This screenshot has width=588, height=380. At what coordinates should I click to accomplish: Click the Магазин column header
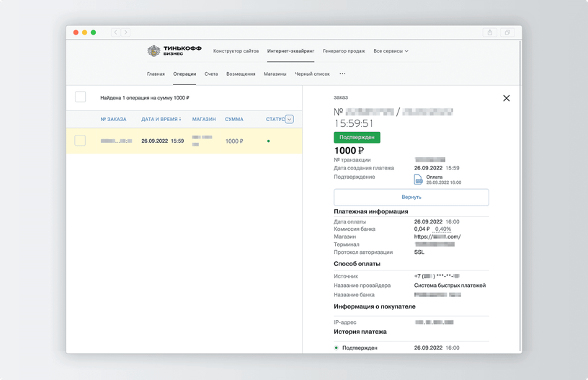click(204, 119)
